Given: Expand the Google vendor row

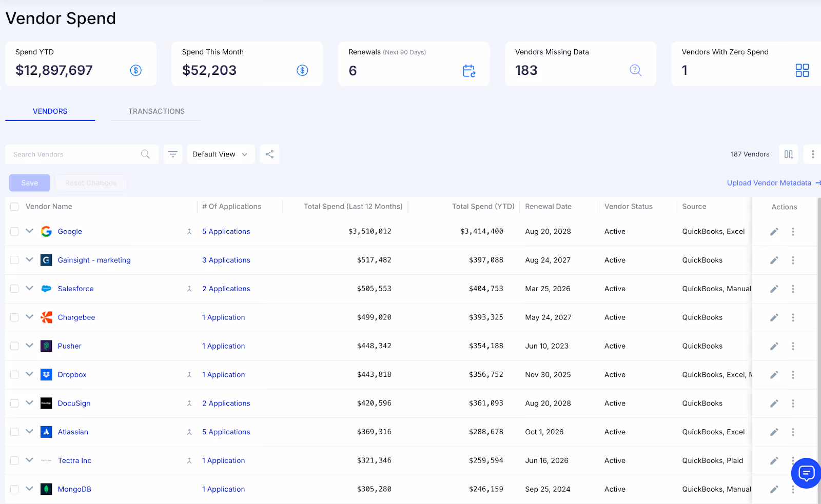Looking at the screenshot, I should (29, 231).
